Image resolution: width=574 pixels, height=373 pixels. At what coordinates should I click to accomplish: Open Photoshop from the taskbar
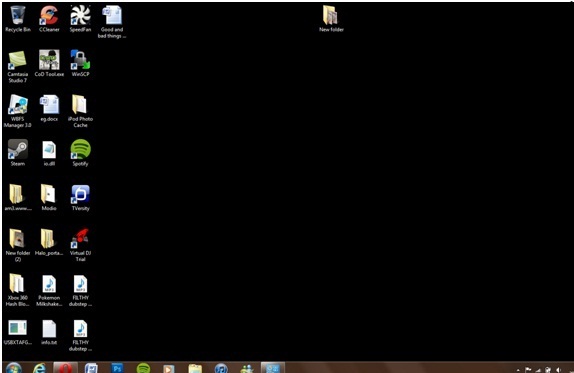click(x=117, y=368)
